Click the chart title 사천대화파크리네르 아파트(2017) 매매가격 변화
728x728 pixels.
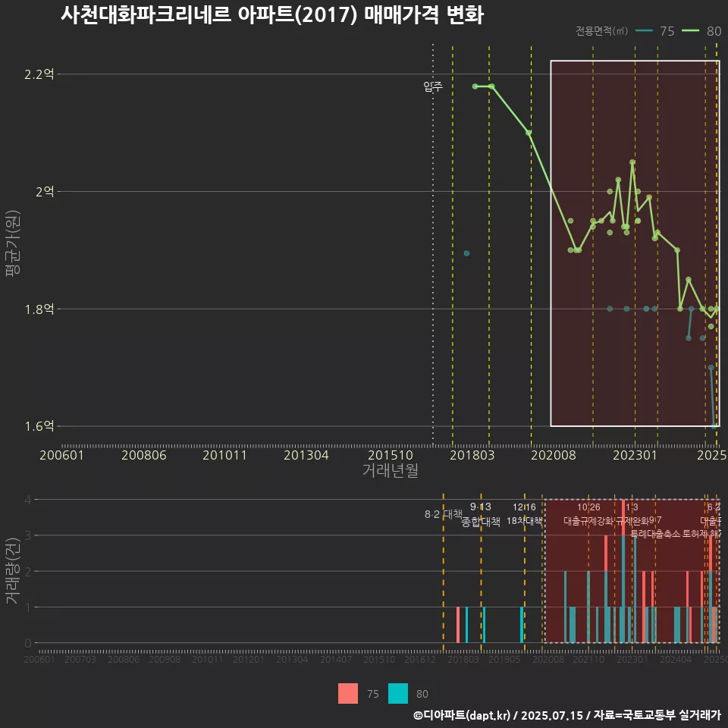tap(272, 14)
